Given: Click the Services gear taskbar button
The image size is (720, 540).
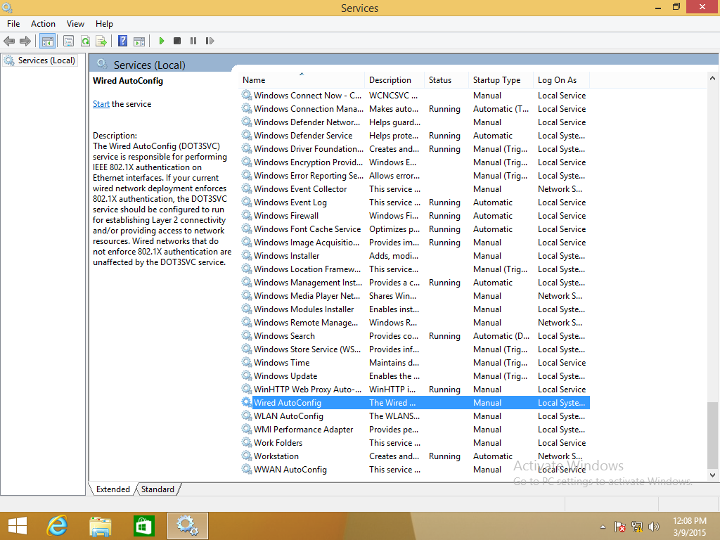Looking at the screenshot, I should [x=187, y=526].
